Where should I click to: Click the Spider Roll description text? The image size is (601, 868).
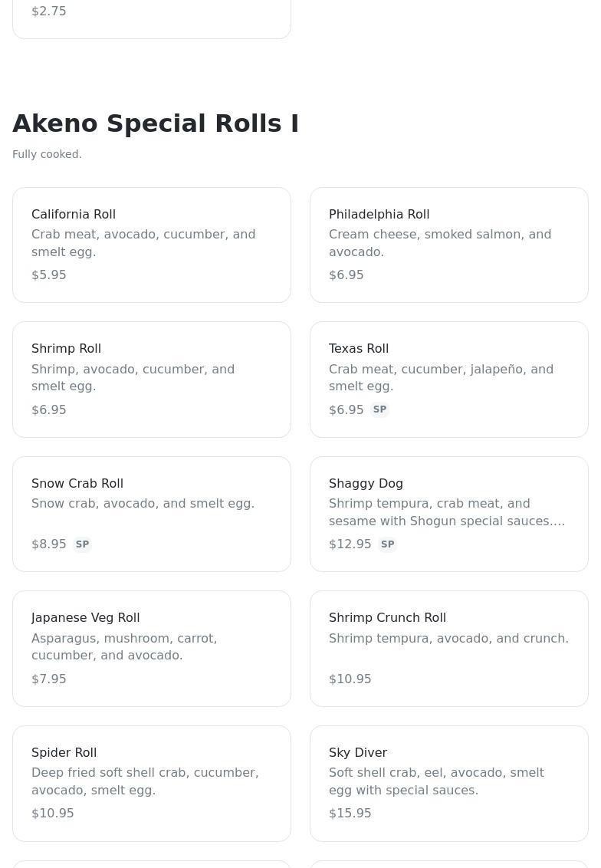[145, 781]
